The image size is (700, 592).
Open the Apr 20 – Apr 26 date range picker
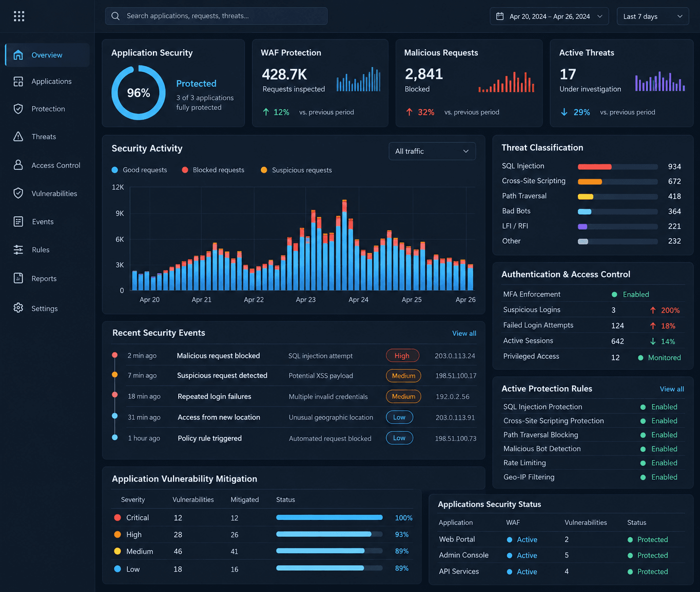[x=549, y=16]
